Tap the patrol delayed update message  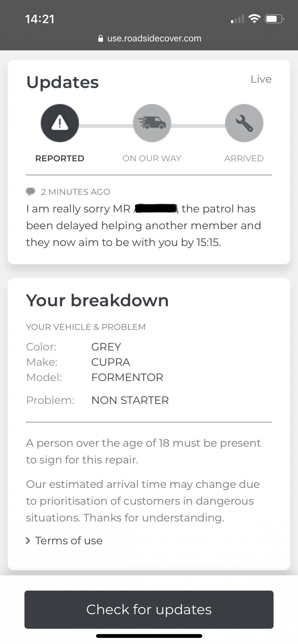[144, 226]
